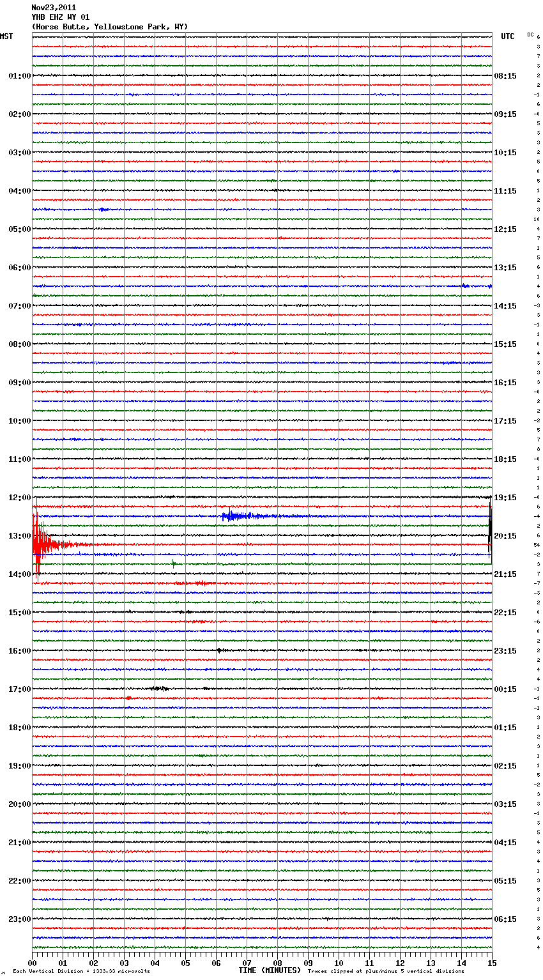Image resolution: width=543 pixels, height=980 pixels.
Task: Click the "(Horse Butte, Yellowstone Park, WY)" title
Action: click(x=110, y=27)
